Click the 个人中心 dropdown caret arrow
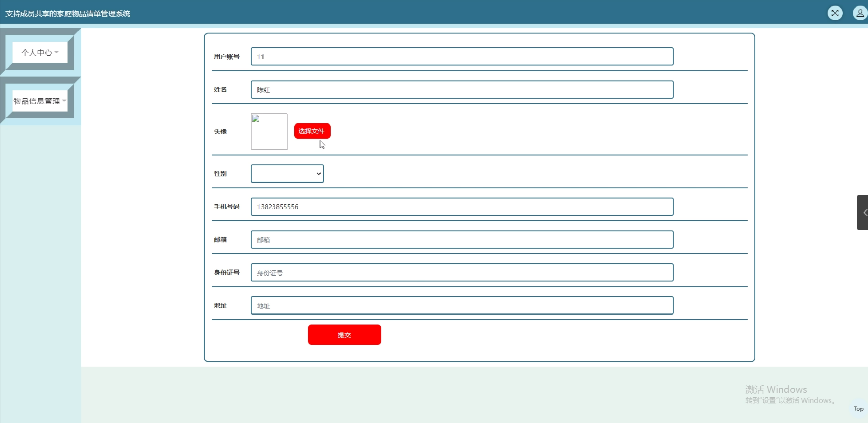 pyautogui.click(x=57, y=52)
